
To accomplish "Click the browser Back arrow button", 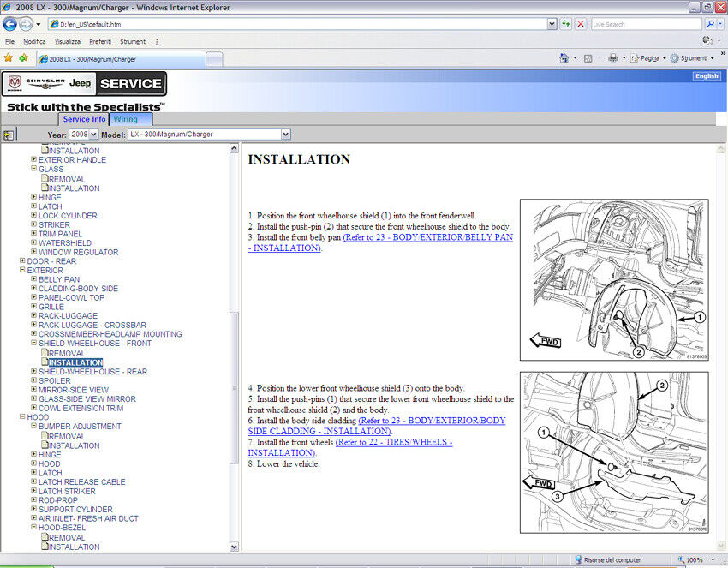I will click(10, 24).
